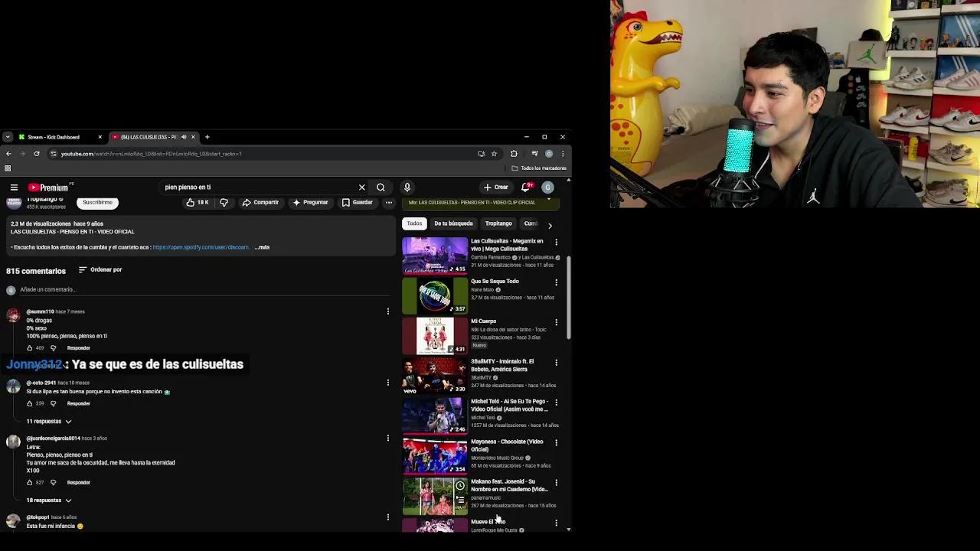This screenshot has height=551, width=980.
Task: Like the comment with 827 likes
Action: [x=30, y=483]
